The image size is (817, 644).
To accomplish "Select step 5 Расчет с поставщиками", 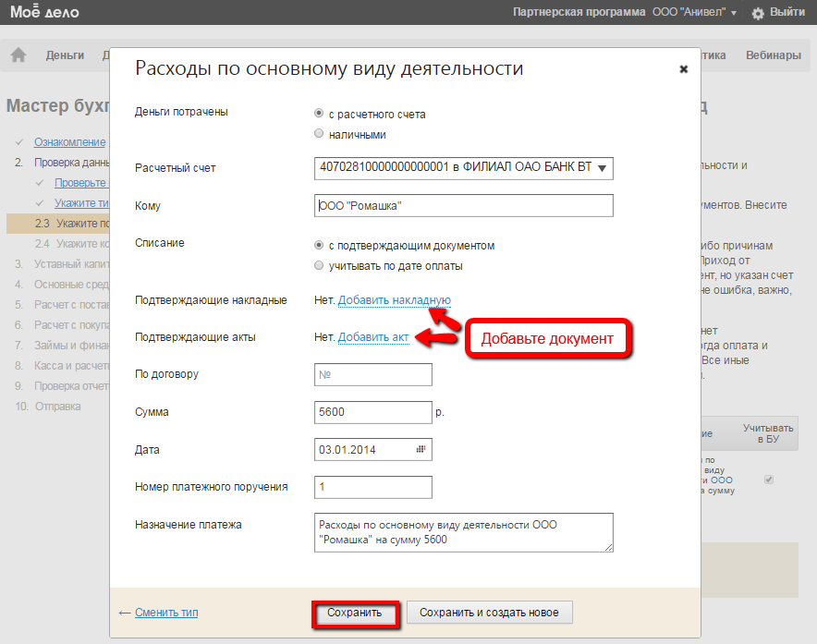I will coord(62,305).
